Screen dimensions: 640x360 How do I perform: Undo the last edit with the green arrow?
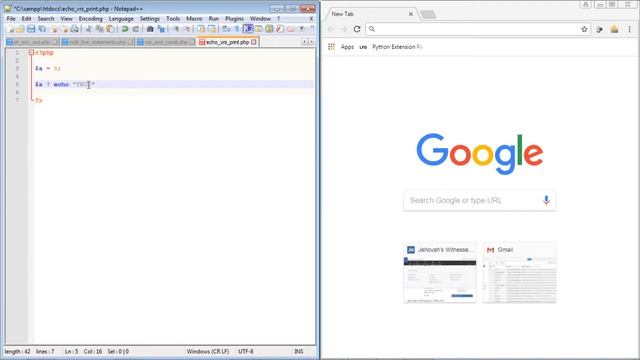click(x=124, y=29)
